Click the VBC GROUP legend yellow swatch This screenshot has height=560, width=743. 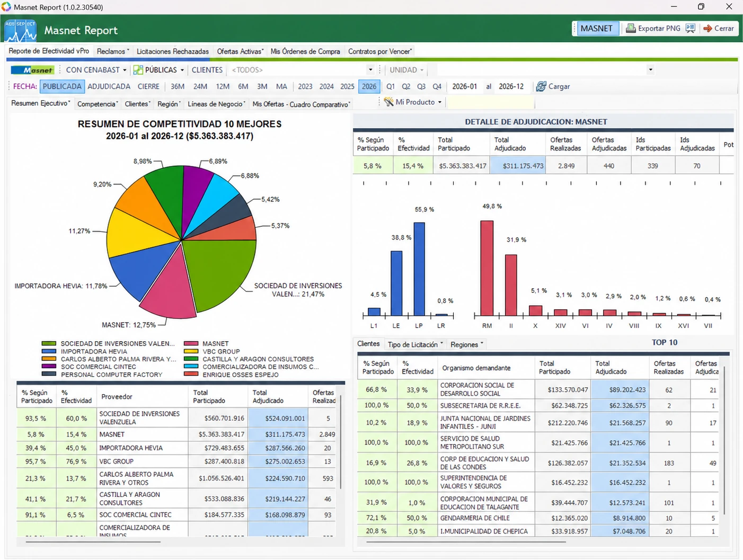tap(191, 351)
